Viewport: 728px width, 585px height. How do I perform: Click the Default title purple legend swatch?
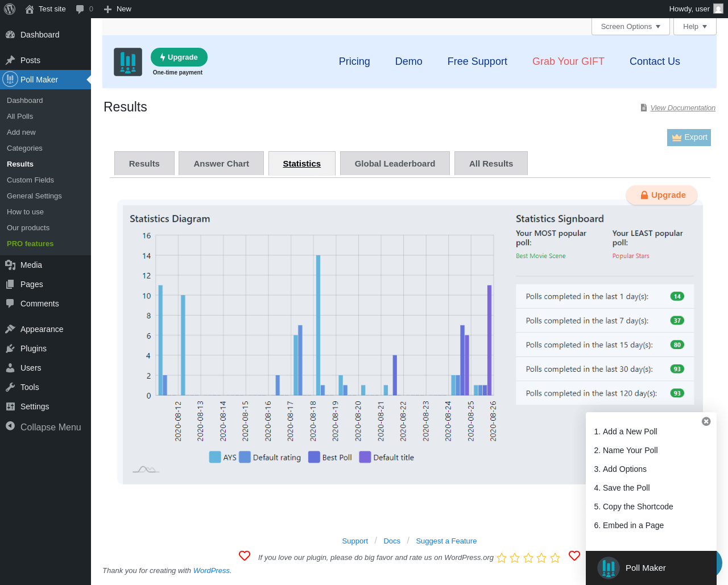[365, 457]
